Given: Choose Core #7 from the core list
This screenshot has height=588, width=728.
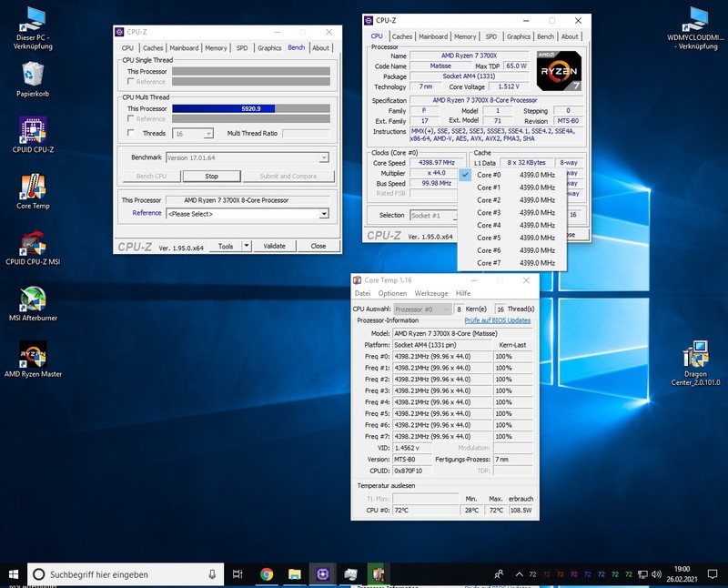Looking at the screenshot, I should tap(512, 263).
